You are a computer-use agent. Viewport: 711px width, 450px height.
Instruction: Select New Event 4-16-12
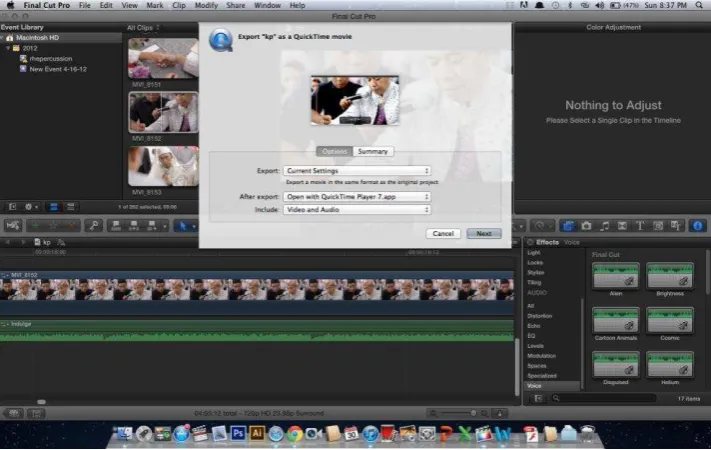tap(58, 69)
